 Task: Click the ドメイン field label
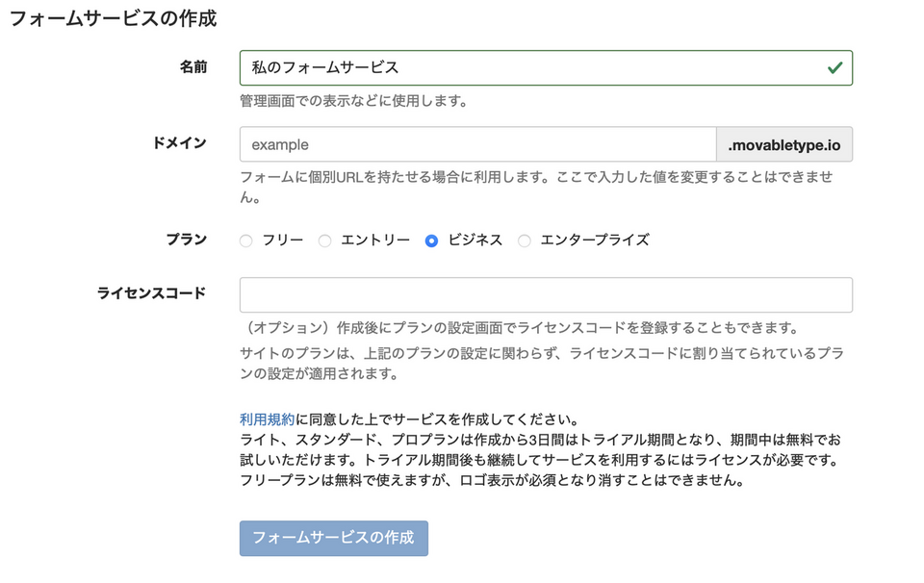[x=186, y=142]
